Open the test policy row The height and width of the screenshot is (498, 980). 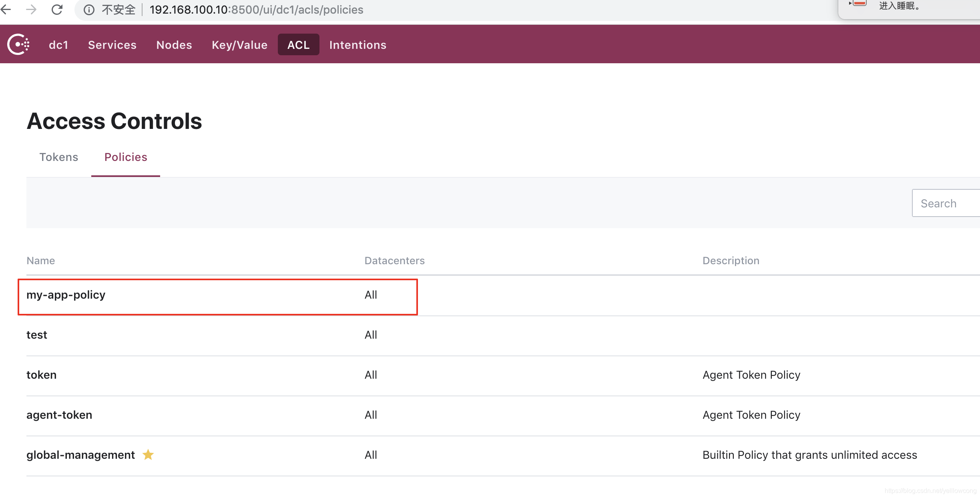click(37, 335)
